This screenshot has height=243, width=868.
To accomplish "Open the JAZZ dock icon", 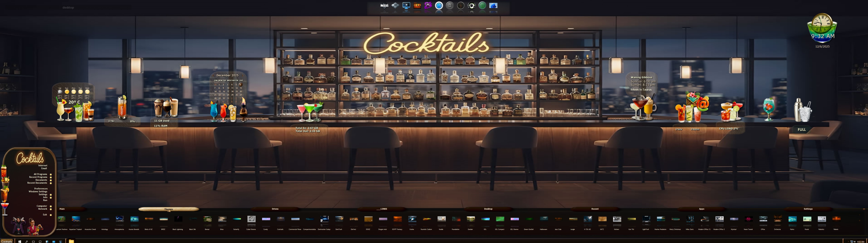I will coord(417,6).
